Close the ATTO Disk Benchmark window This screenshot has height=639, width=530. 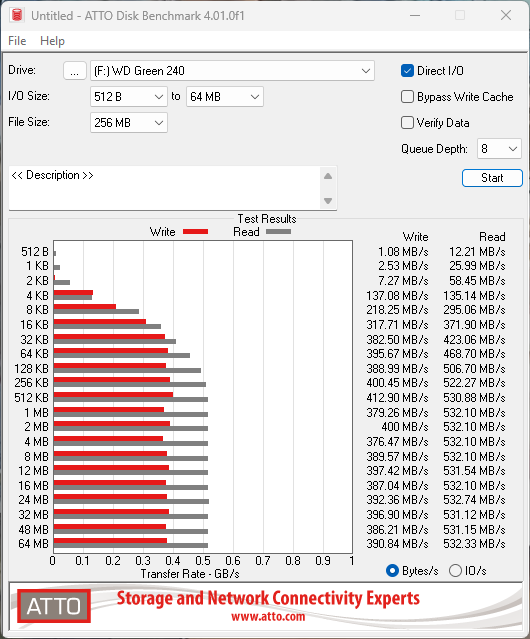coord(506,15)
